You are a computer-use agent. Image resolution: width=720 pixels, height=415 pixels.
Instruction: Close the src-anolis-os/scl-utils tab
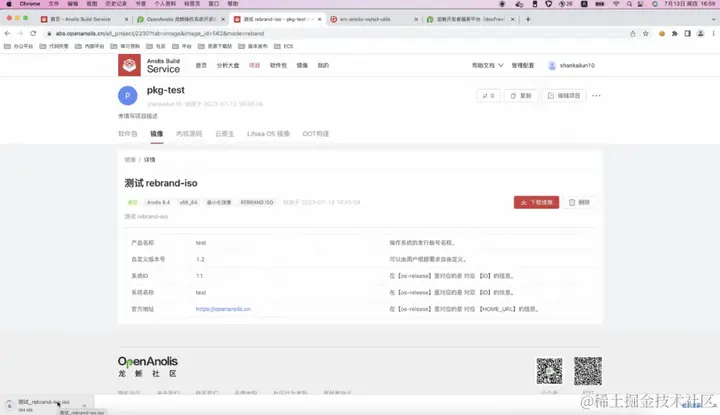point(416,19)
